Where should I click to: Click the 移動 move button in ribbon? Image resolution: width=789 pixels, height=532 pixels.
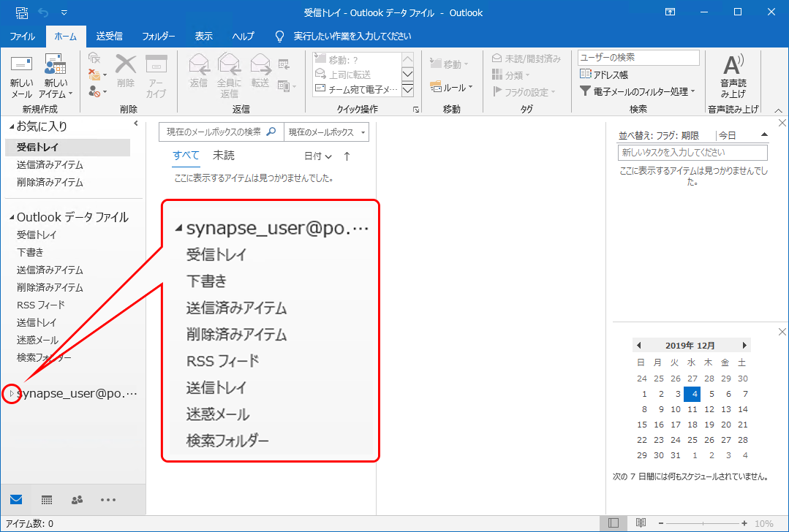pyautogui.click(x=449, y=64)
